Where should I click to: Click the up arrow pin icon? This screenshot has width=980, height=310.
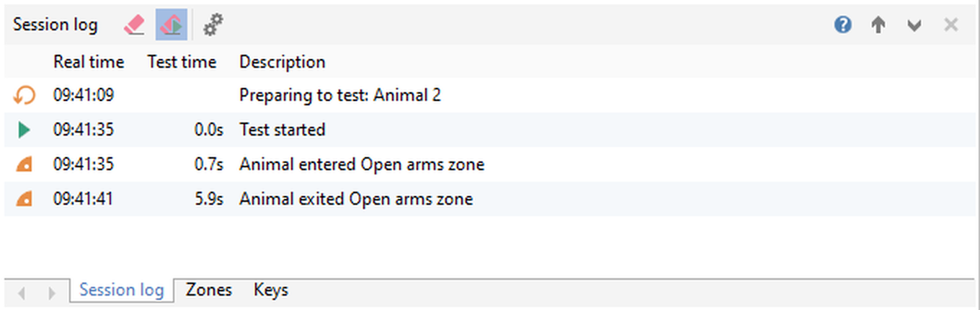[878, 25]
